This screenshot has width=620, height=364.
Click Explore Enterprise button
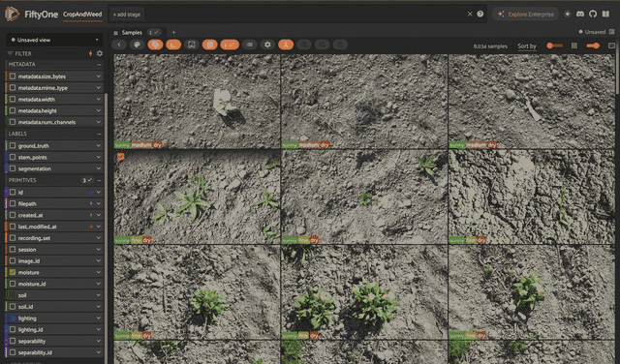click(x=525, y=14)
